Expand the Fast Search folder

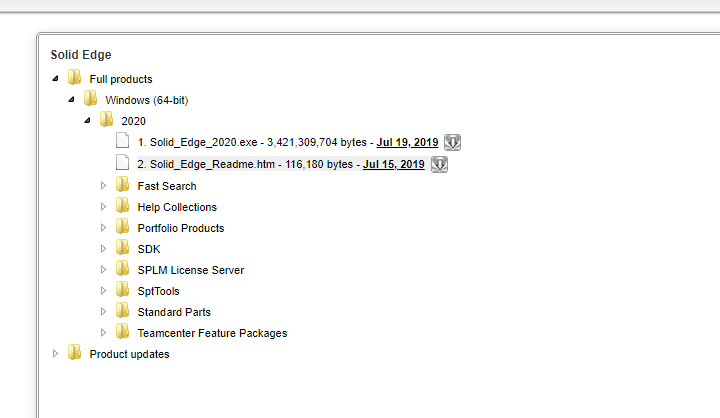(103, 186)
